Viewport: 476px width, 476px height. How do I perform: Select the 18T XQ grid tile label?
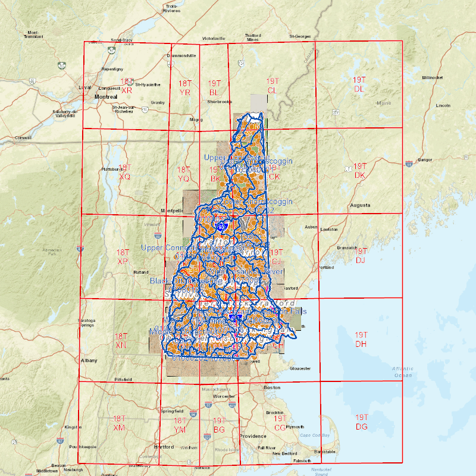click(x=125, y=173)
